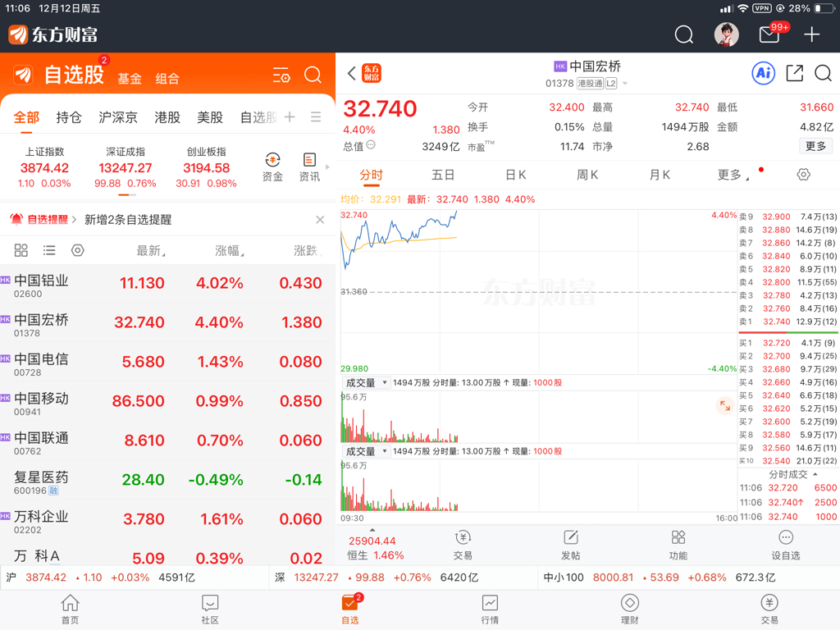Viewport: 840px width, 630px height.
Task: Tap the 恒生 25904.44 index switcher
Action: pos(374,546)
